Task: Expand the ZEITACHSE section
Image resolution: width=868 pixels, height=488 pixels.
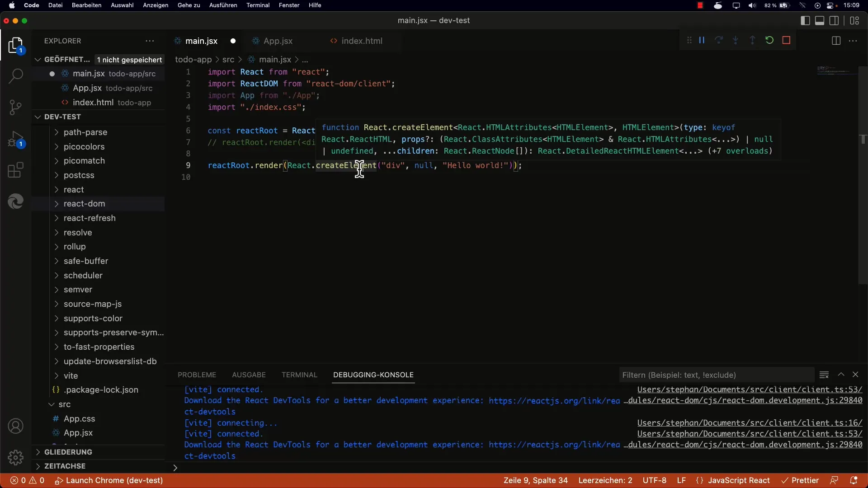Action: point(98,466)
